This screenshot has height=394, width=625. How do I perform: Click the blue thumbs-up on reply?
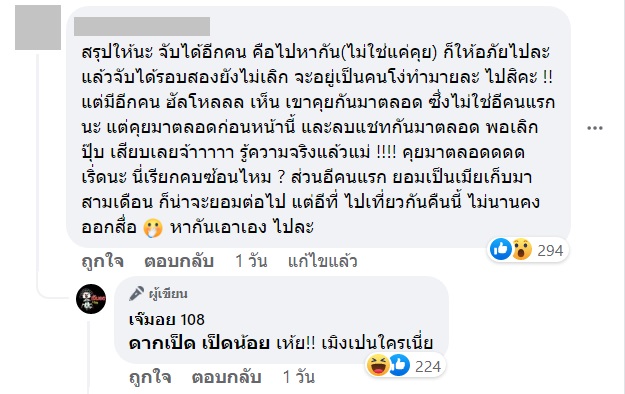[399, 365]
